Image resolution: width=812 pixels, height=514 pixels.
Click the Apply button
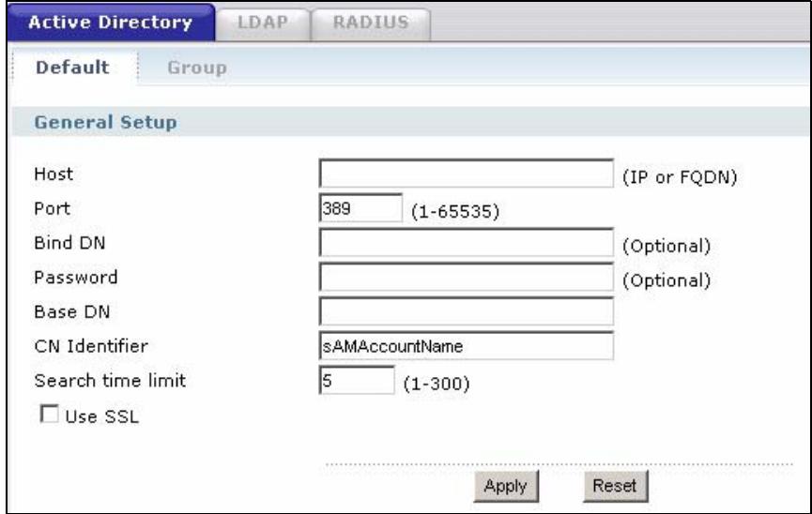point(506,486)
